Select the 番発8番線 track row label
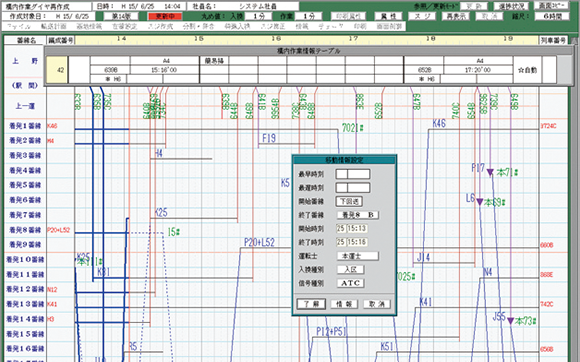 (25, 230)
